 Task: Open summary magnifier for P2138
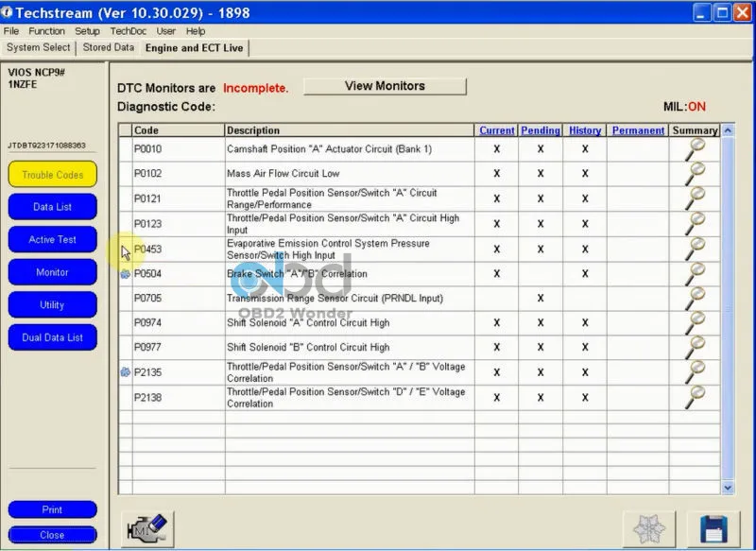(695, 397)
